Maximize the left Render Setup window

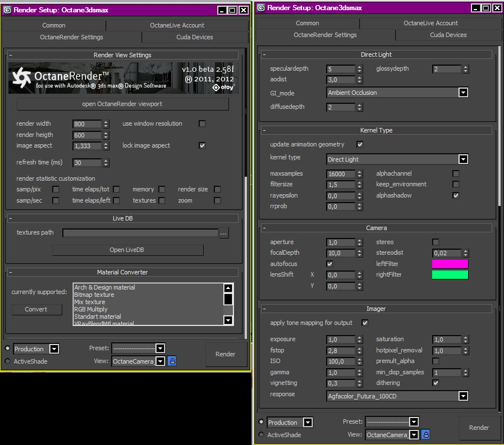pos(232,10)
